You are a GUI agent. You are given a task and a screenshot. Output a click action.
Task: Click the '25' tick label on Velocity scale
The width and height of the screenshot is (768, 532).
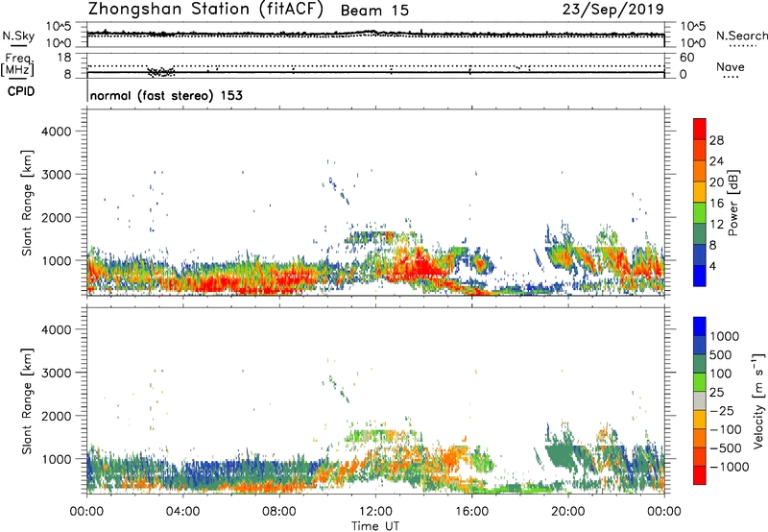coord(716,392)
